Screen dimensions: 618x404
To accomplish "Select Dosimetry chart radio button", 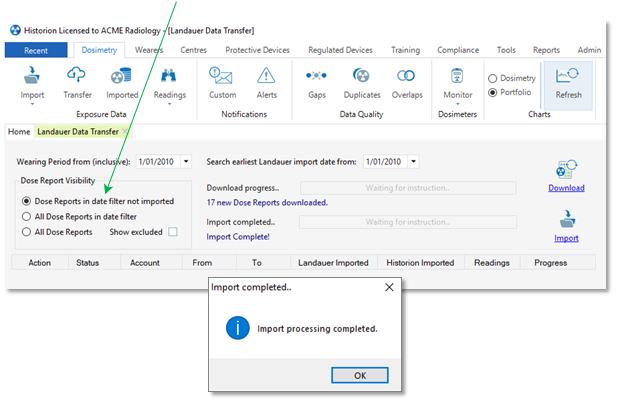I will coord(492,78).
